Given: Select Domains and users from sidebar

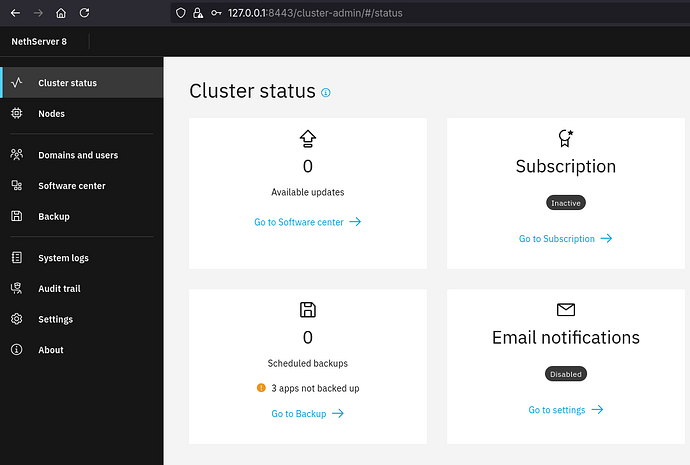Looking at the screenshot, I should point(78,155).
